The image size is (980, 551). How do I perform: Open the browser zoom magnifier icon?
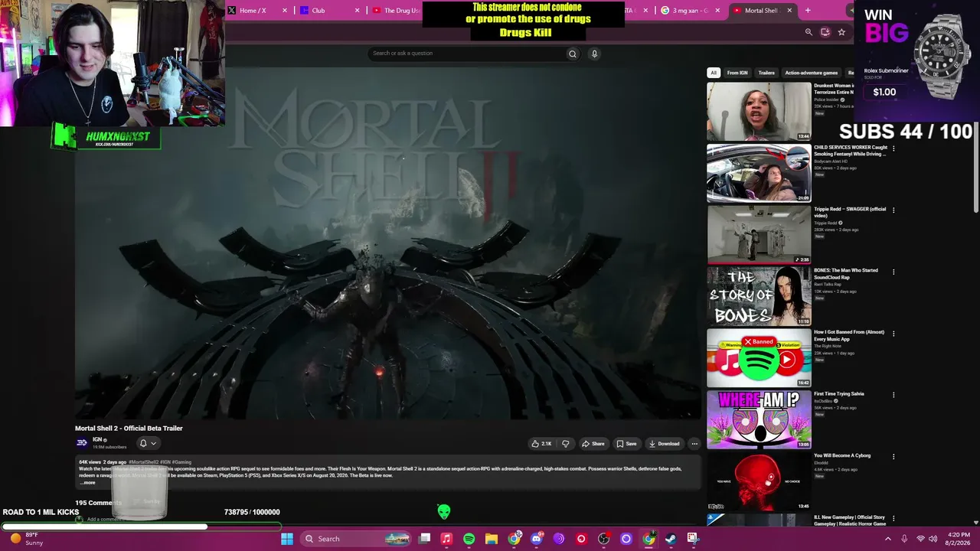(808, 32)
